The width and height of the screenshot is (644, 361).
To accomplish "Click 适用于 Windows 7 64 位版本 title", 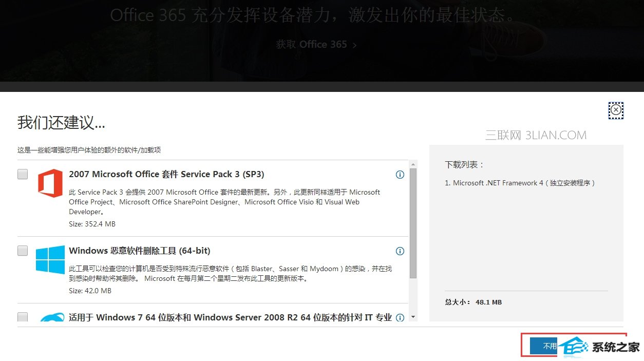I will (230, 317).
